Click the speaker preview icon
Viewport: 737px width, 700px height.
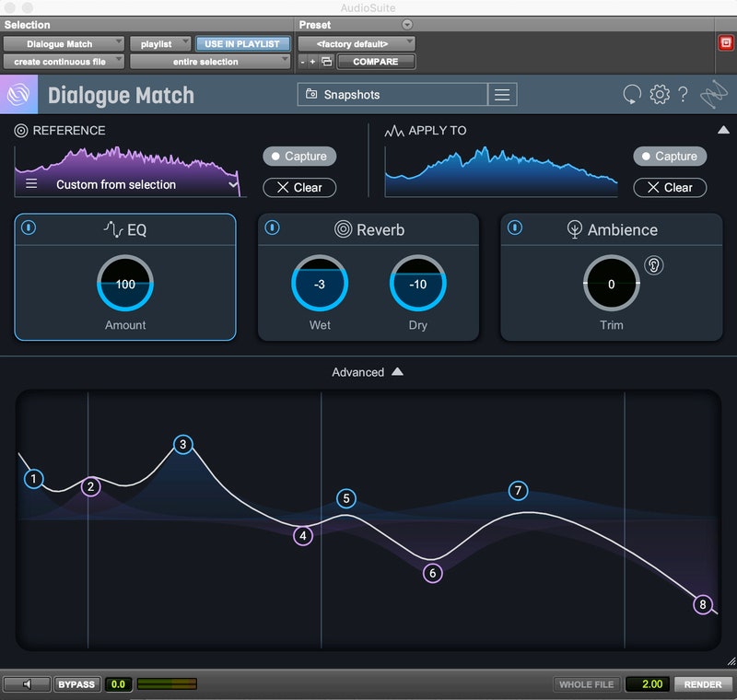(27, 684)
